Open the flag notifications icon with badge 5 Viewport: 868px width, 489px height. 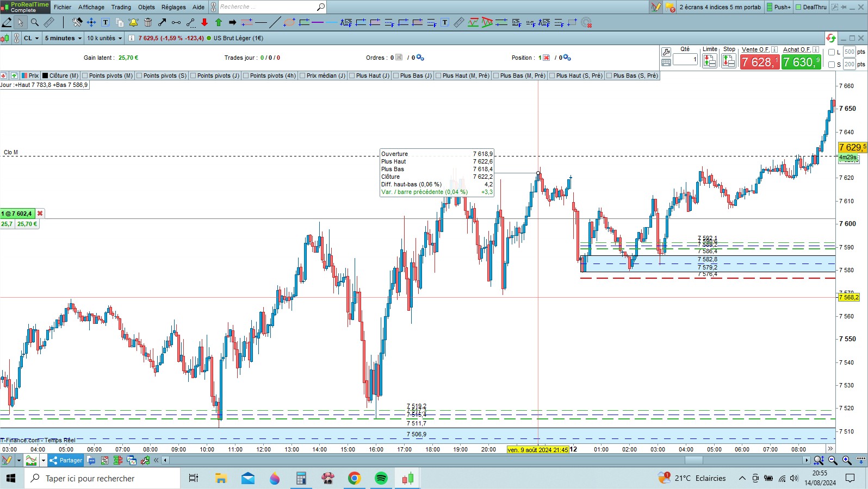coord(670,7)
